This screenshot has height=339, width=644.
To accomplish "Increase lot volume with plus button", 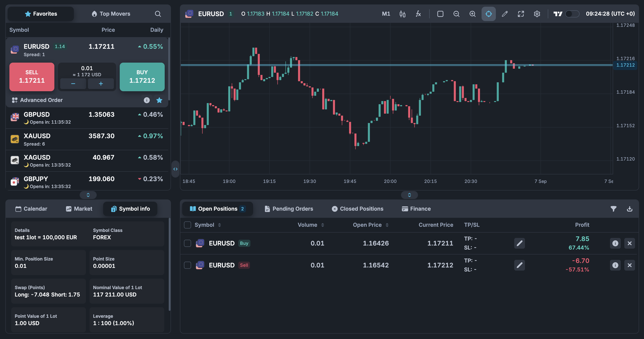I will pos(101,84).
